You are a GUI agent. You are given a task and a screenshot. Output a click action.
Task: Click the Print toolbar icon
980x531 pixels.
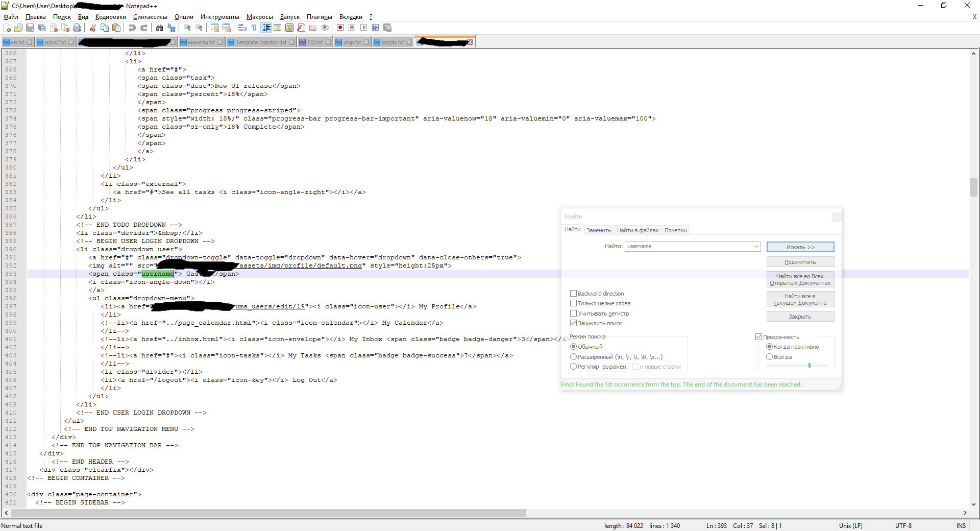[77, 28]
